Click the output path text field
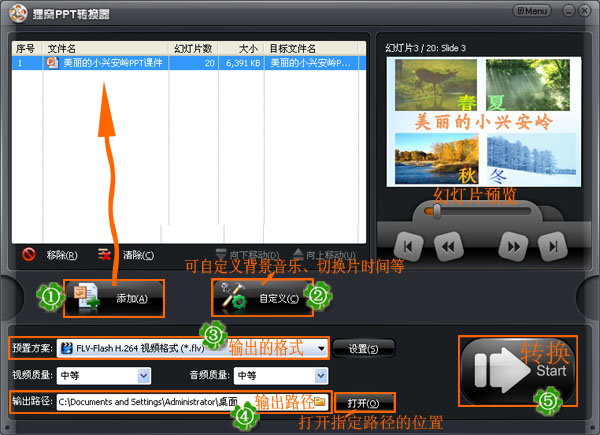Screen dimensions: 600x435 click(192, 402)
